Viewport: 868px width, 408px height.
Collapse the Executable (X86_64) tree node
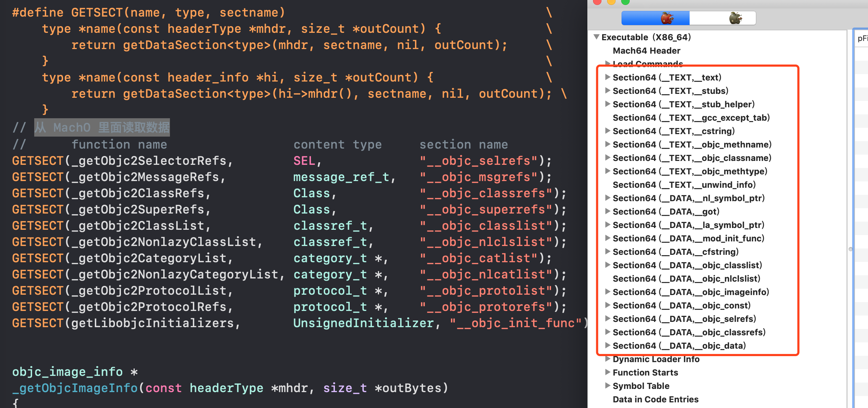point(596,37)
